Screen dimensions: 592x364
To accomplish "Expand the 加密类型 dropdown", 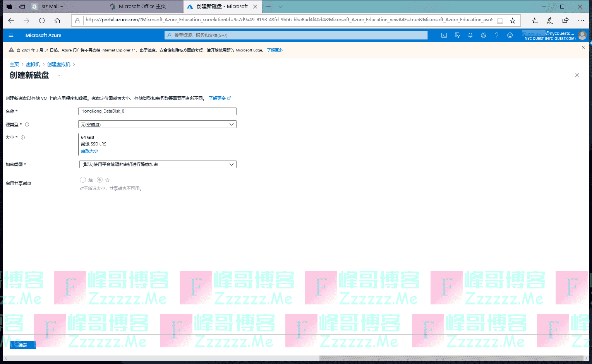I will coord(157,164).
